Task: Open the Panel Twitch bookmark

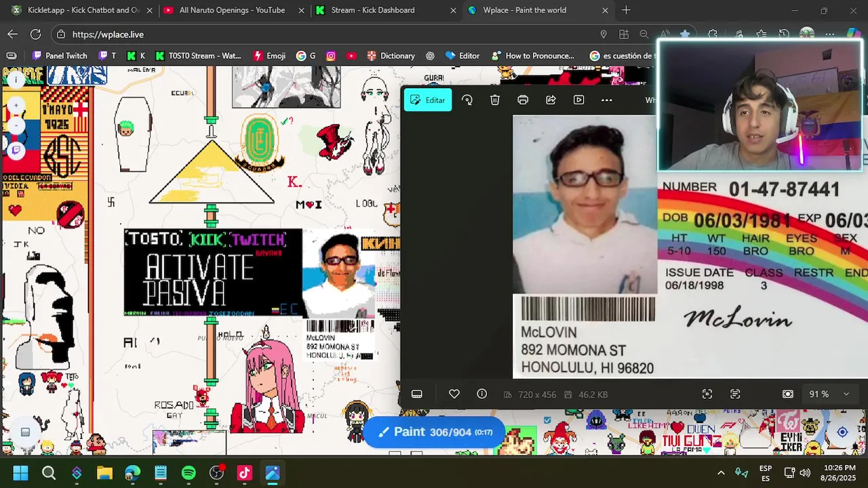Action: coord(60,56)
